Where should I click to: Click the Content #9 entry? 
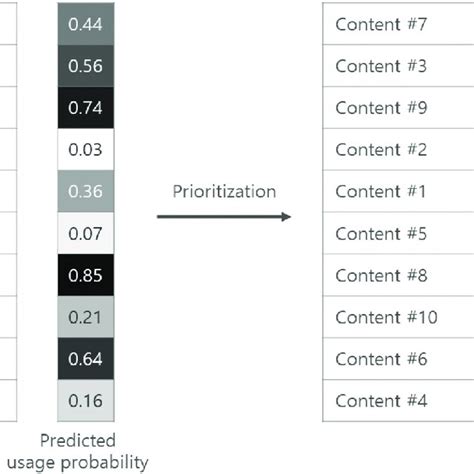398,108
